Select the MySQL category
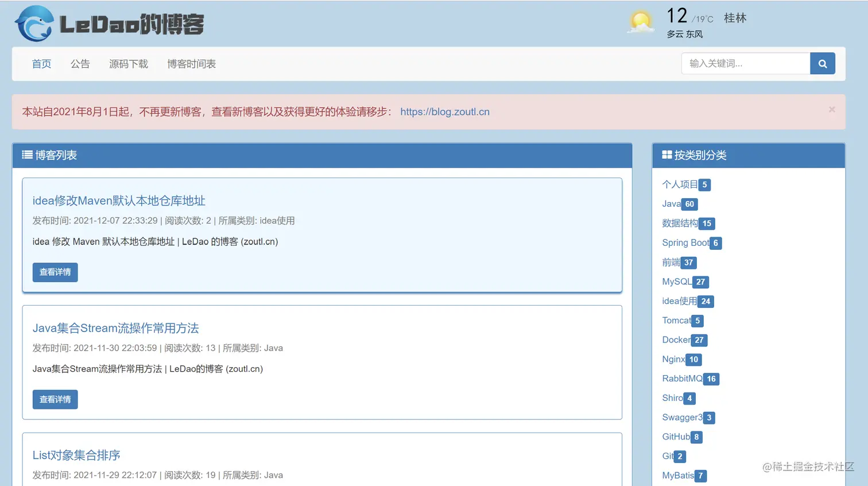This screenshot has width=868, height=486. [677, 281]
